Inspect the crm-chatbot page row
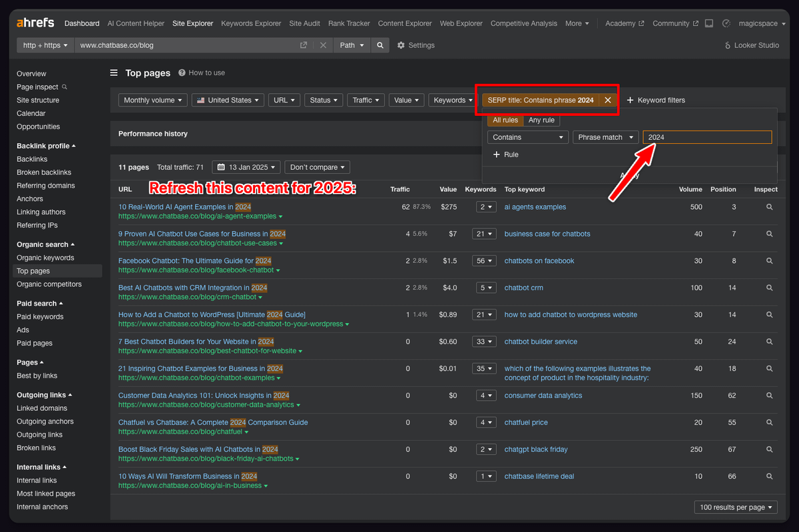The height and width of the screenshot is (532, 799). pyautogui.click(x=769, y=288)
